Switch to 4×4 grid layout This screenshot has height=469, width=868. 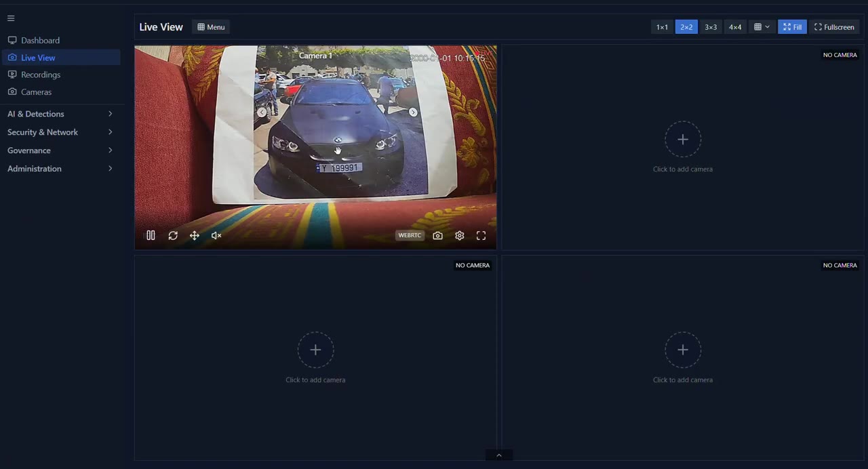[735, 27]
